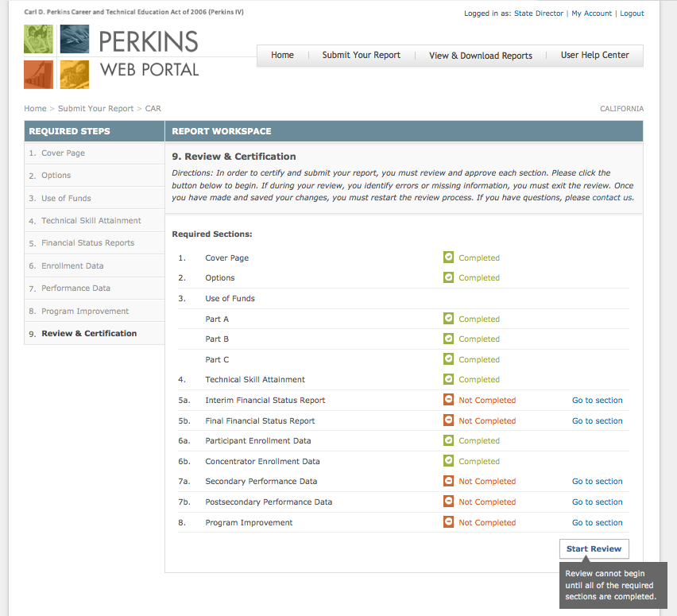The width and height of the screenshot is (677, 616).
Task: Click the Not Completed icon for Interim Financial Status Report
Action: pos(449,400)
